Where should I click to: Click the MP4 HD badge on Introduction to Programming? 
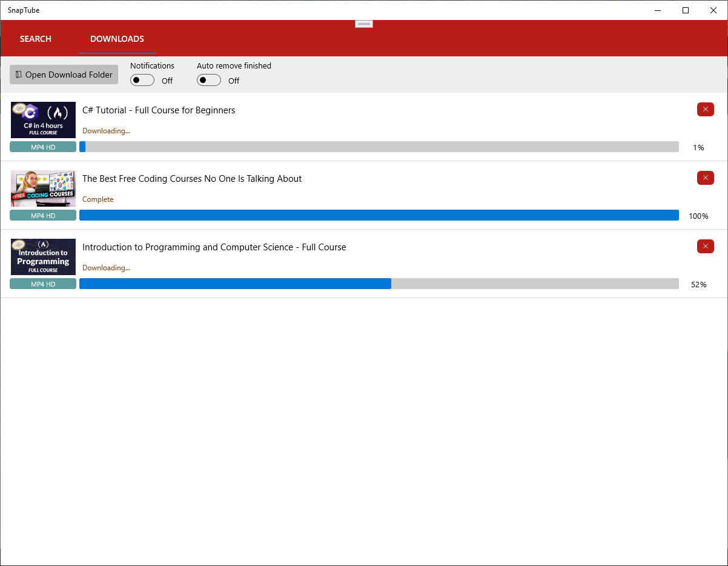point(42,283)
